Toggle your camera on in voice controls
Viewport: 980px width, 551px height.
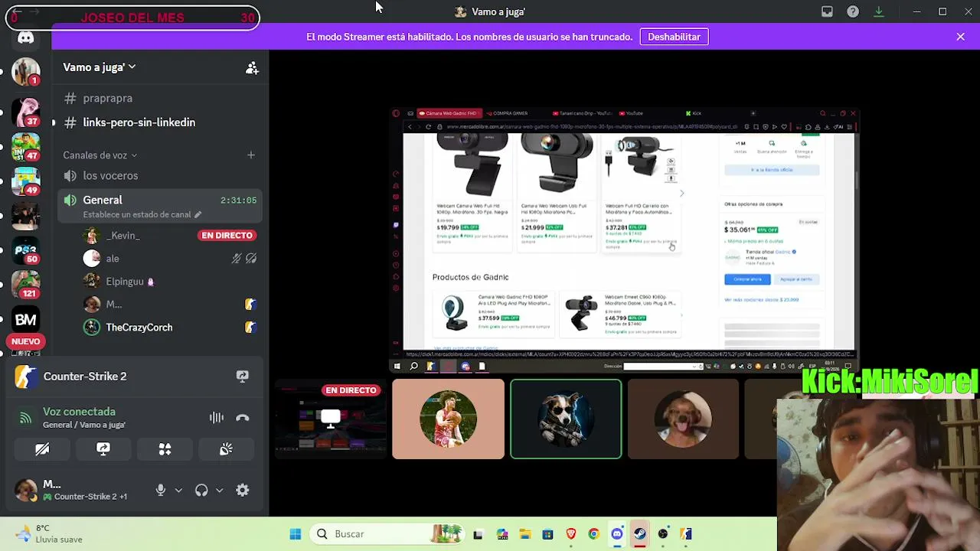point(42,449)
